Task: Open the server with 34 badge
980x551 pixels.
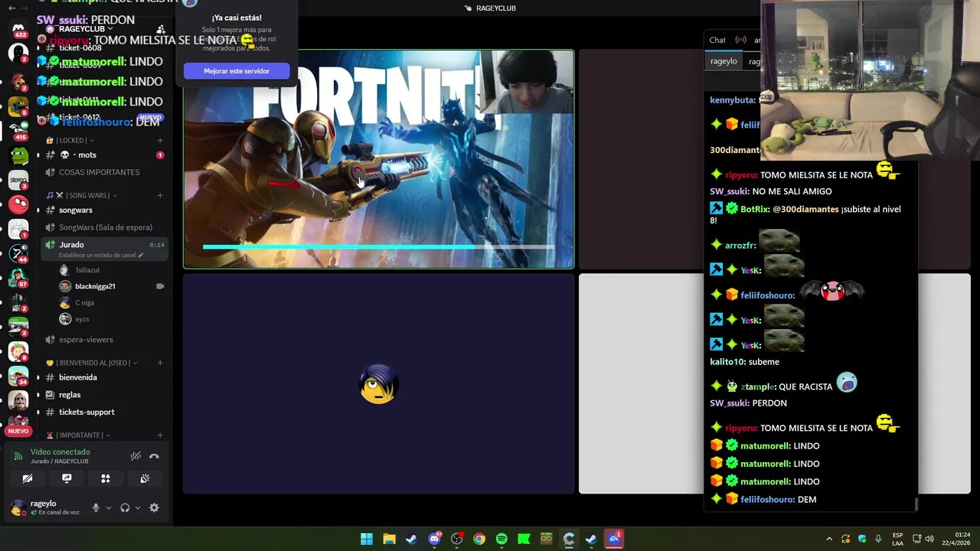Action: point(18,376)
